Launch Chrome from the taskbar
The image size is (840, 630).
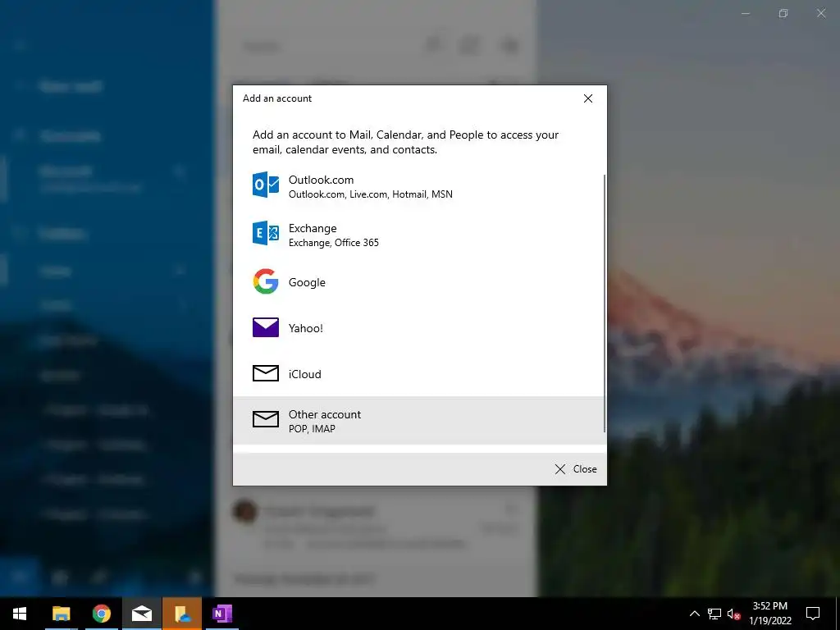[101, 614]
